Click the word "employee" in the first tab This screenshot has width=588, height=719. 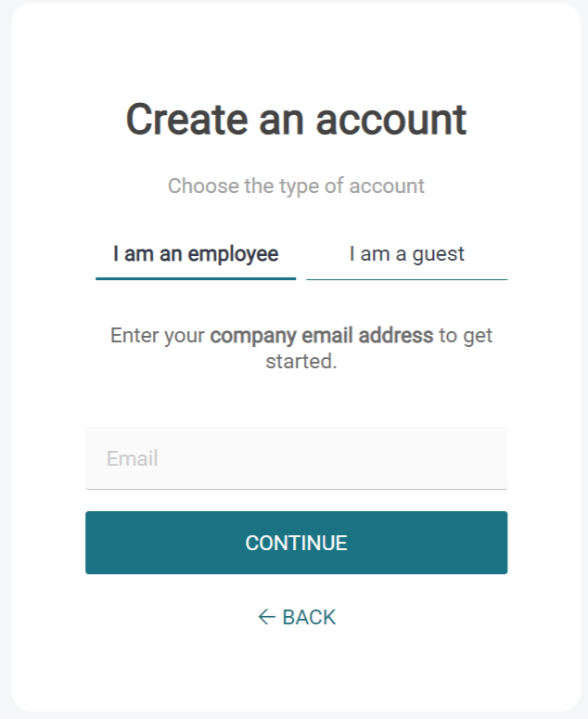coord(234,254)
